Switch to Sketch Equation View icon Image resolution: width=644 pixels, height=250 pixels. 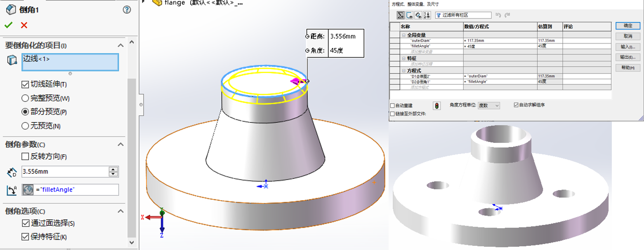pos(410,15)
